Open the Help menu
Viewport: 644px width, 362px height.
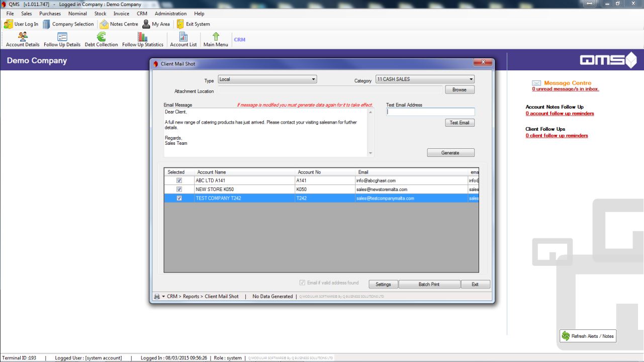tap(199, 14)
